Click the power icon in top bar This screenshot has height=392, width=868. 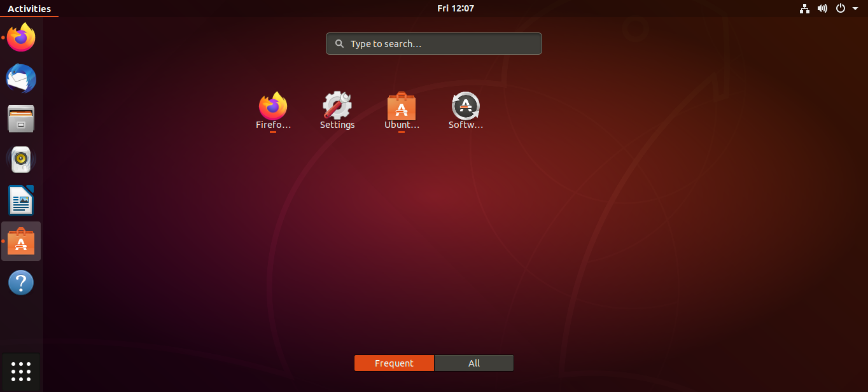click(840, 8)
